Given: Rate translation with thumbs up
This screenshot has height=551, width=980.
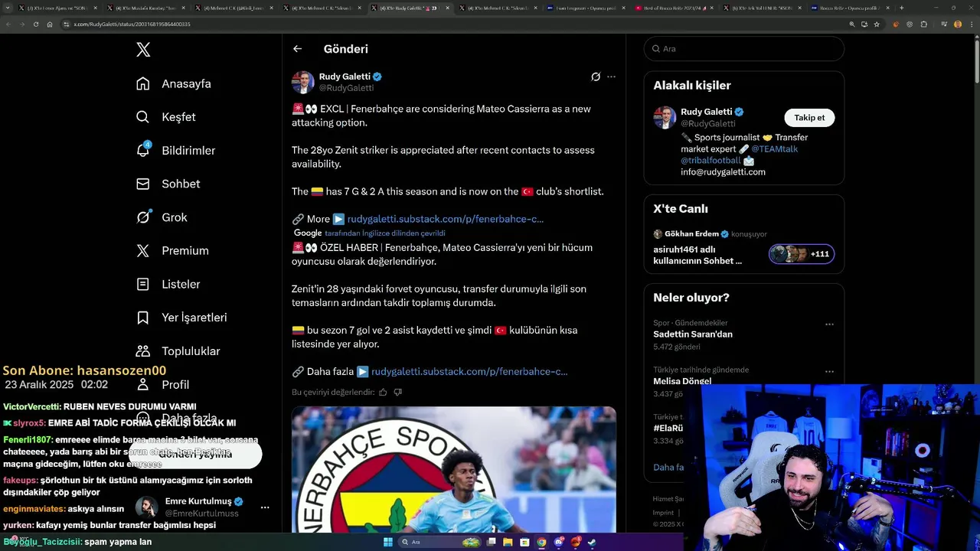Looking at the screenshot, I should point(383,392).
